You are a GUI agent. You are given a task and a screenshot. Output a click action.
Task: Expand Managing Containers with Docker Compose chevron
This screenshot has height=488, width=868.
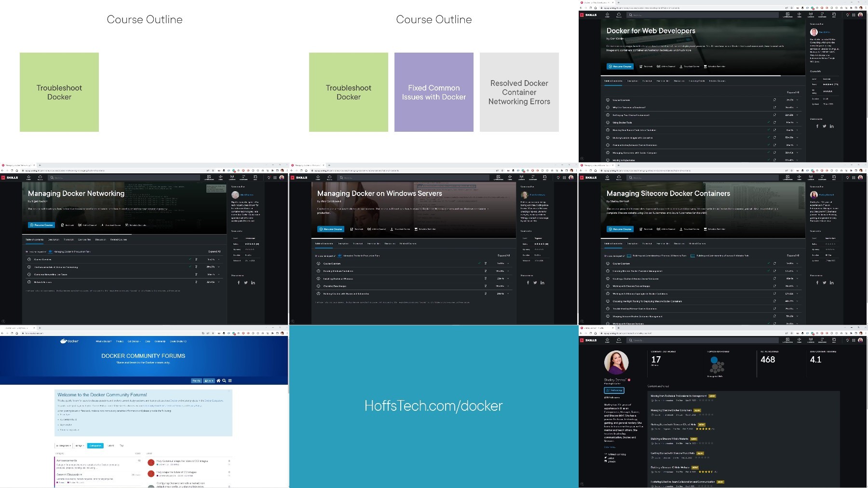click(797, 153)
